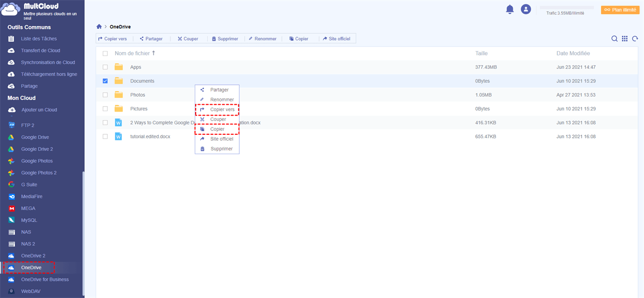The height and width of the screenshot is (298, 644).
Task: Click the home icon in breadcrumb
Action: tap(99, 27)
